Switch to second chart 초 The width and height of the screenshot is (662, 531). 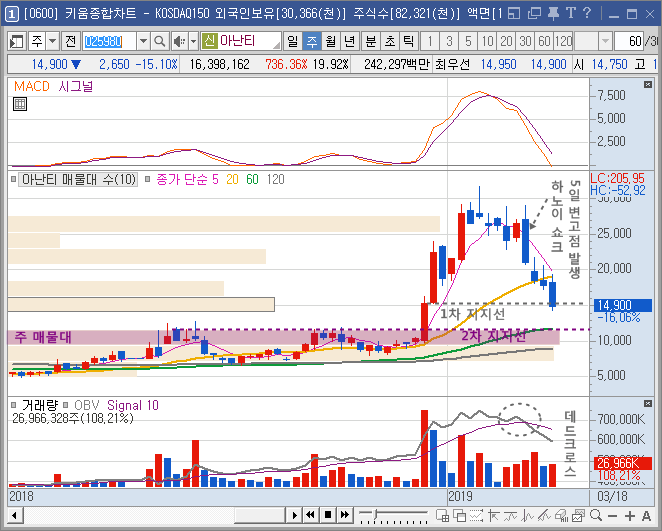389,41
